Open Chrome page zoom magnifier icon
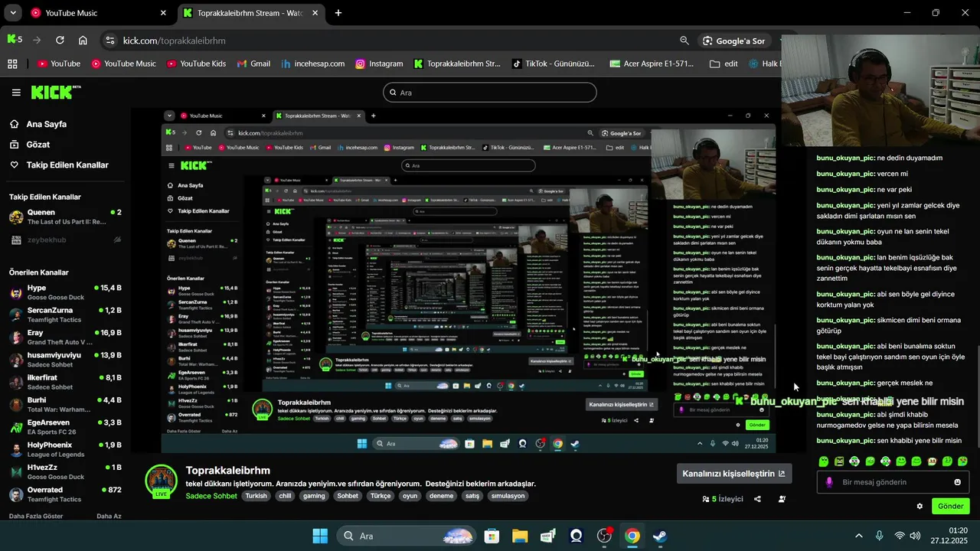980x551 pixels. click(x=684, y=41)
